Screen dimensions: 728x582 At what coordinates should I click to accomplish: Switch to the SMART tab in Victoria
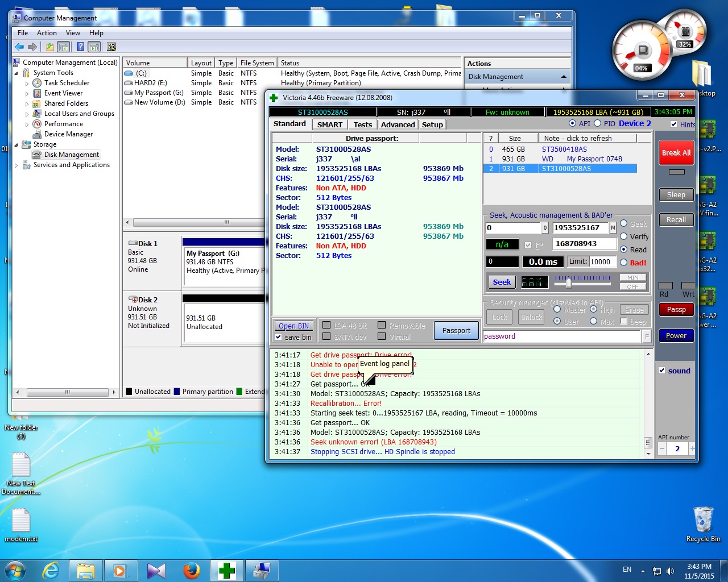click(x=330, y=125)
